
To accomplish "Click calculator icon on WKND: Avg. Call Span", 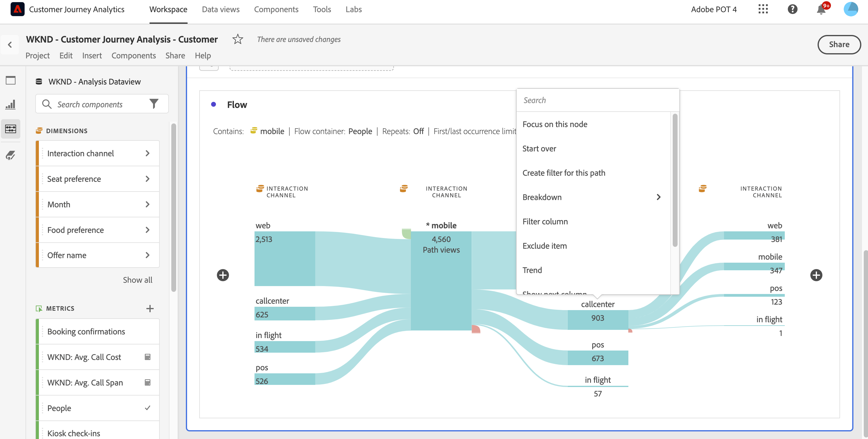I will tap(147, 382).
